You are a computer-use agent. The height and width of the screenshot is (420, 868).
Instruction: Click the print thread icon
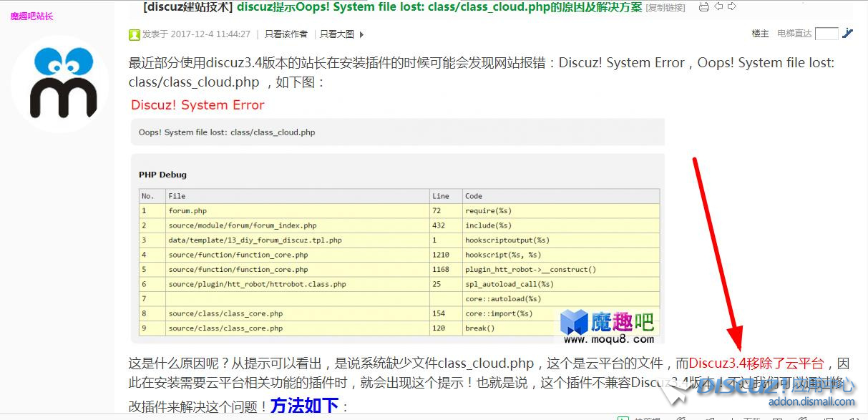tap(704, 6)
